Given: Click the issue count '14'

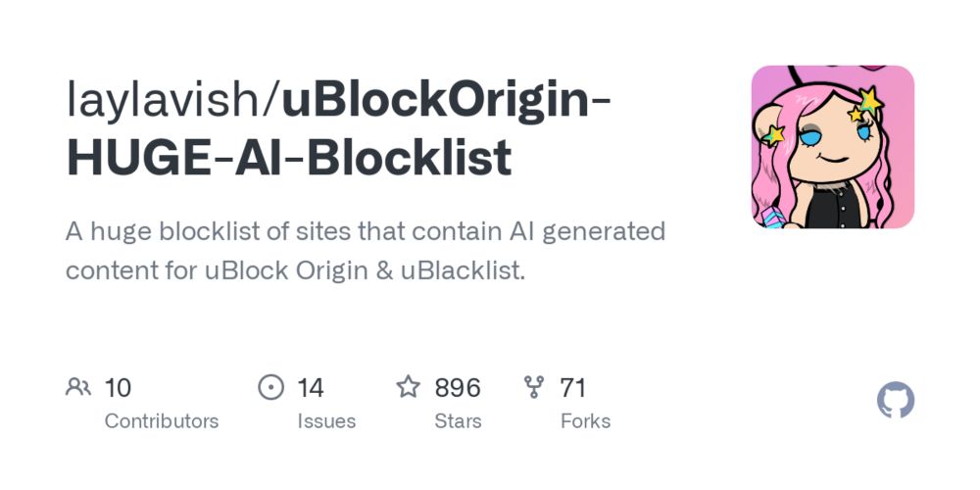Looking at the screenshot, I should 310,388.
